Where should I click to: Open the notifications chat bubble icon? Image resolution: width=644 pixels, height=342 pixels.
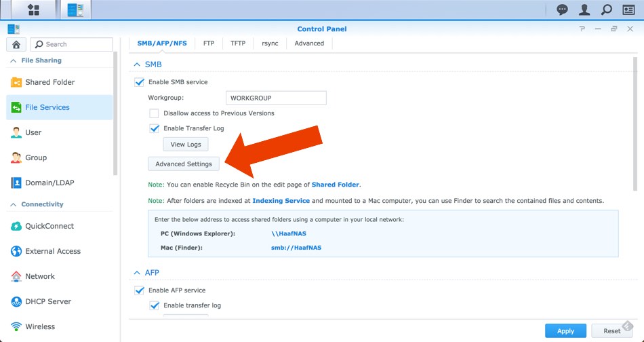(x=562, y=9)
